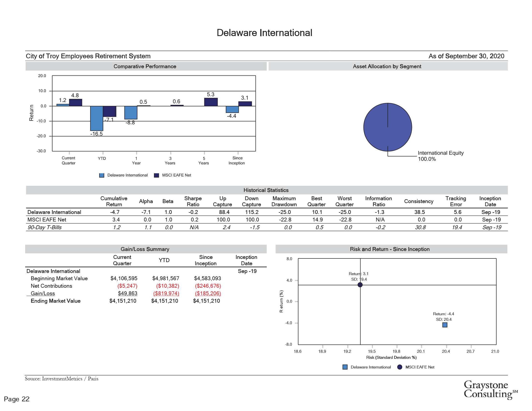Click the 'Gain/Loss' row label

click(43, 294)
